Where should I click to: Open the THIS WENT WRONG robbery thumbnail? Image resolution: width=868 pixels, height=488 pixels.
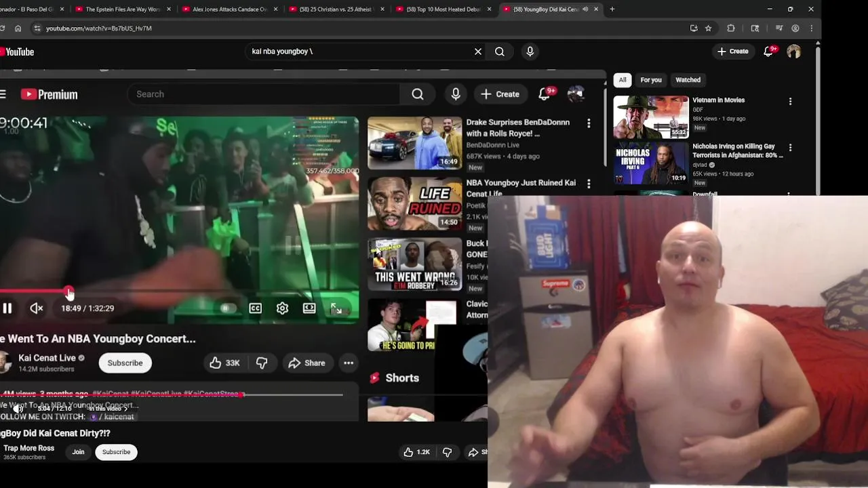click(x=414, y=264)
